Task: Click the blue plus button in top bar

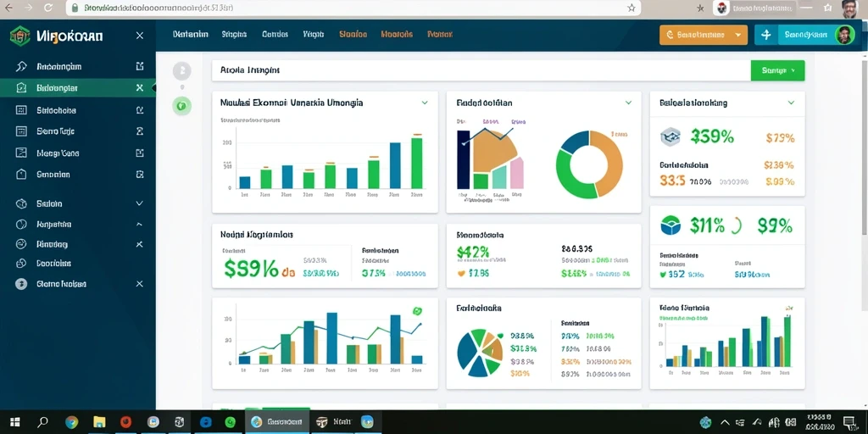Action: tap(766, 35)
